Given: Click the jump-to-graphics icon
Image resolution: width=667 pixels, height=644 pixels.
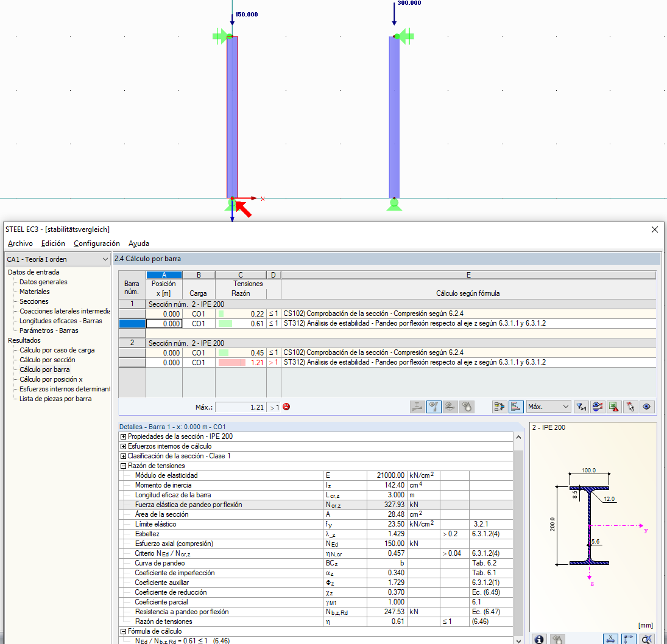Looking at the screenshot, I should tap(499, 407).
